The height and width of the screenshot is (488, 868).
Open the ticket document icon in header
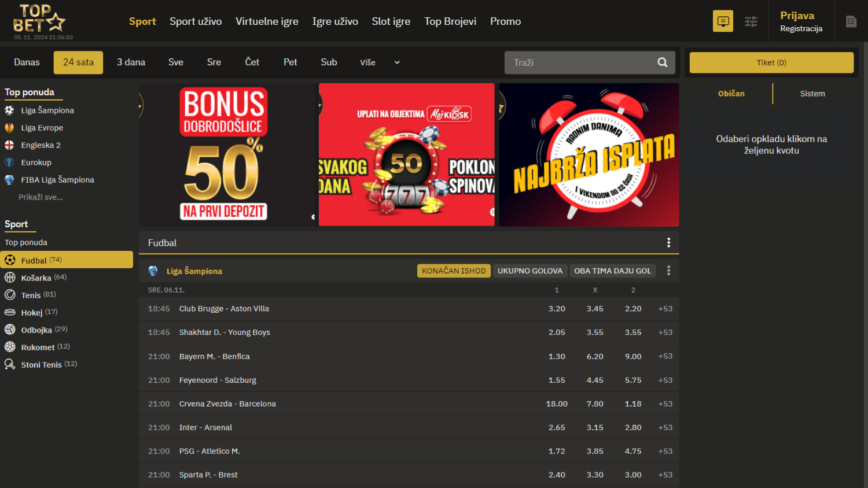(851, 21)
